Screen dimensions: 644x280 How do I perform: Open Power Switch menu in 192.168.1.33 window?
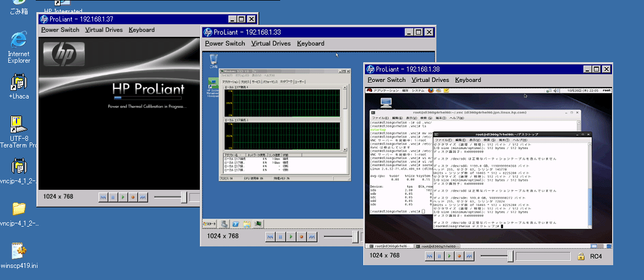[x=225, y=43]
